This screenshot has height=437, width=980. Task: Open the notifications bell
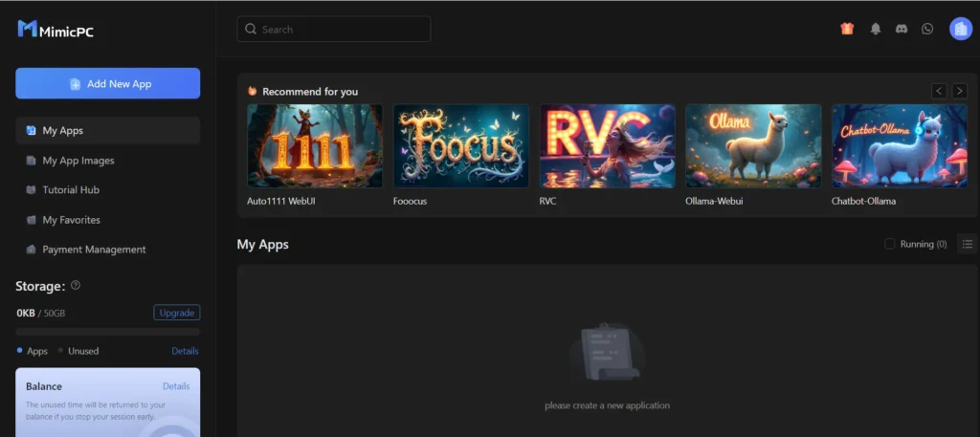point(876,29)
